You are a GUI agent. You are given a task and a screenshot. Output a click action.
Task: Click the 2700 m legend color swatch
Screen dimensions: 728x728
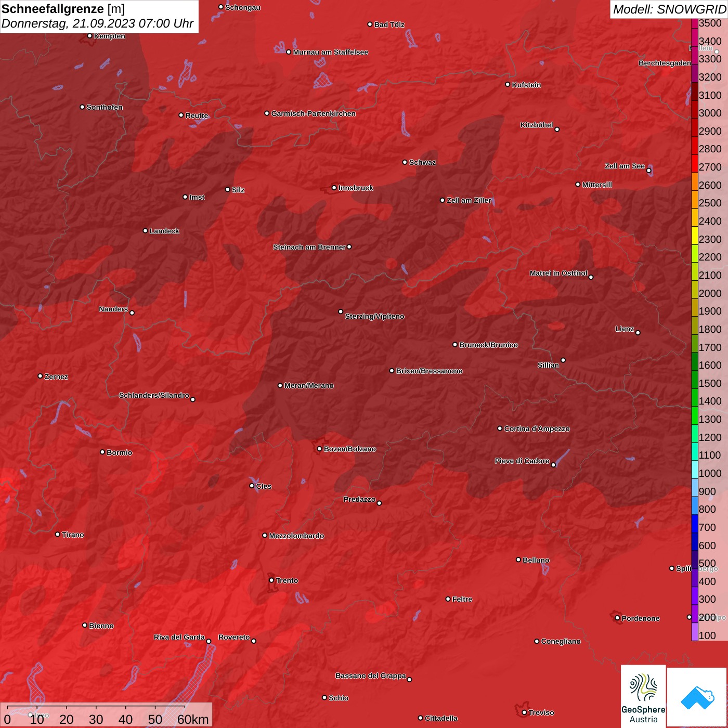point(695,164)
